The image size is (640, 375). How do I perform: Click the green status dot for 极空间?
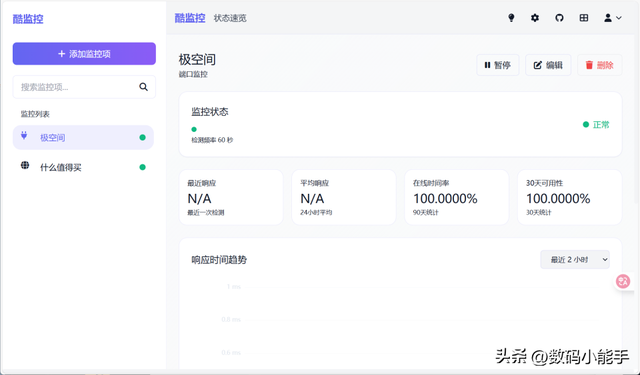pyautogui.click(x=142, y=138)
